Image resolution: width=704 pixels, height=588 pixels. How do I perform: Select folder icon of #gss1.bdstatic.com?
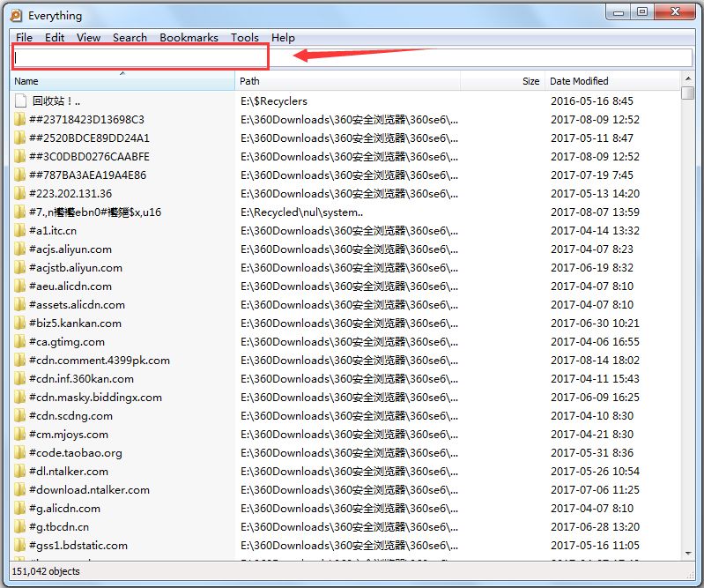(x=19, y=546)
